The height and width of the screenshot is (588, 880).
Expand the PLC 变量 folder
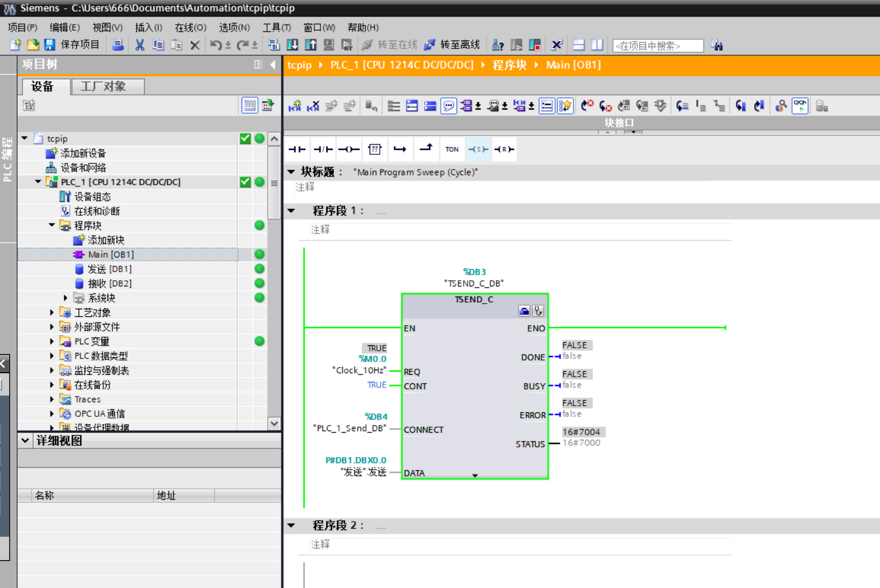click(x=52, y=341)
